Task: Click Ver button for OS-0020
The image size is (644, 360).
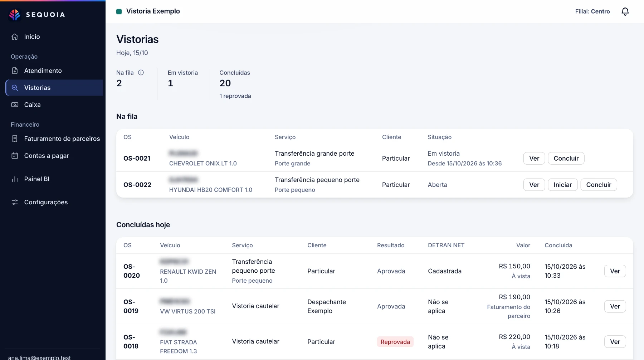Action: click(615, 271)
